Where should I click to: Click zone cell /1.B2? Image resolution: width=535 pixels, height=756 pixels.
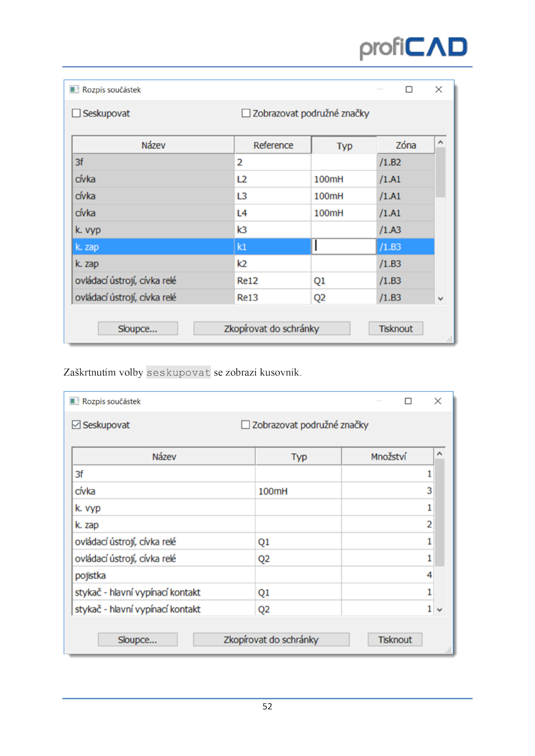[406, 162]
